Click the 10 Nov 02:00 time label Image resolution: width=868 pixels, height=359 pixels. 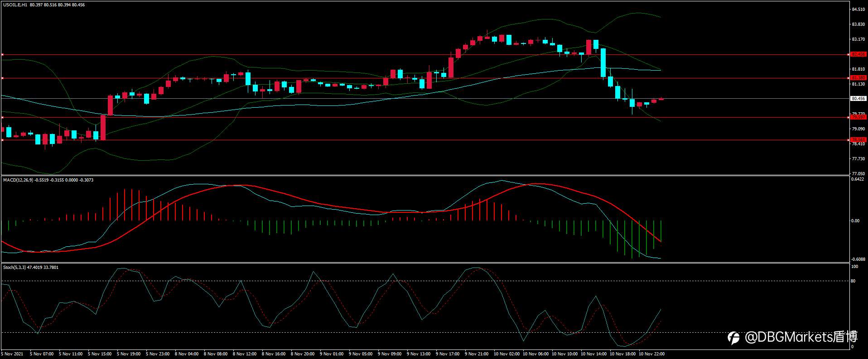pos(506,354)
